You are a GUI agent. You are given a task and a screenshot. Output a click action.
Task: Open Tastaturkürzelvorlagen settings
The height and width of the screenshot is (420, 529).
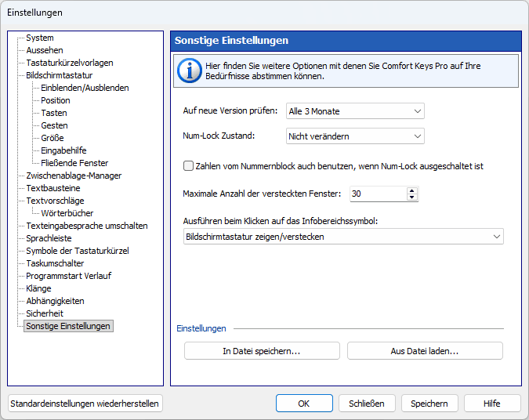point(70,63)
